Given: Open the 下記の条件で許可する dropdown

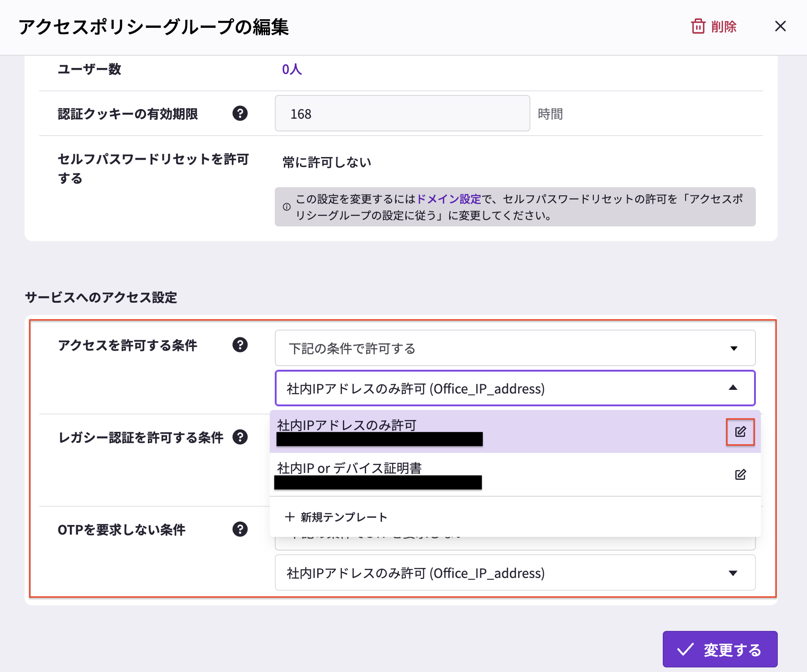Looking at the screenshot, I should click(x=514, y=348).
